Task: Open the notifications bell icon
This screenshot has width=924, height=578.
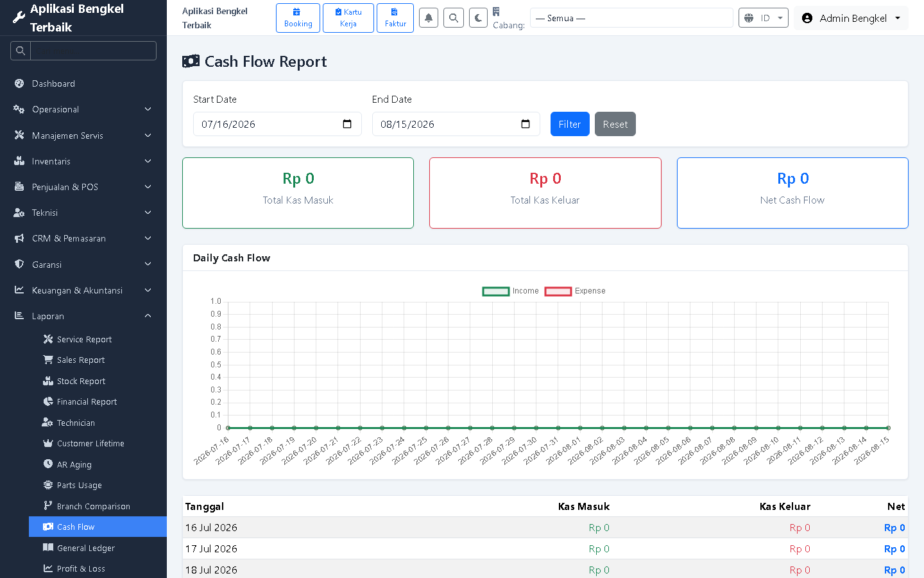Action: 429,18
